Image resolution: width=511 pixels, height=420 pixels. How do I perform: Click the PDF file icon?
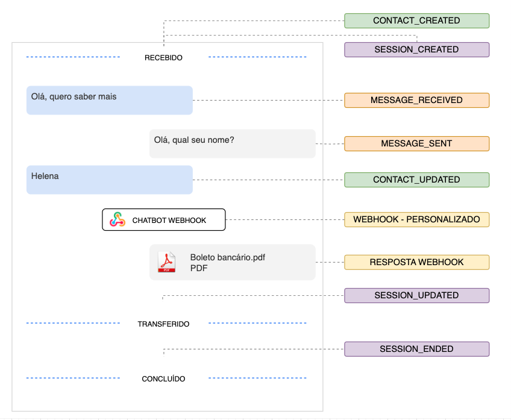pos(166,262)
